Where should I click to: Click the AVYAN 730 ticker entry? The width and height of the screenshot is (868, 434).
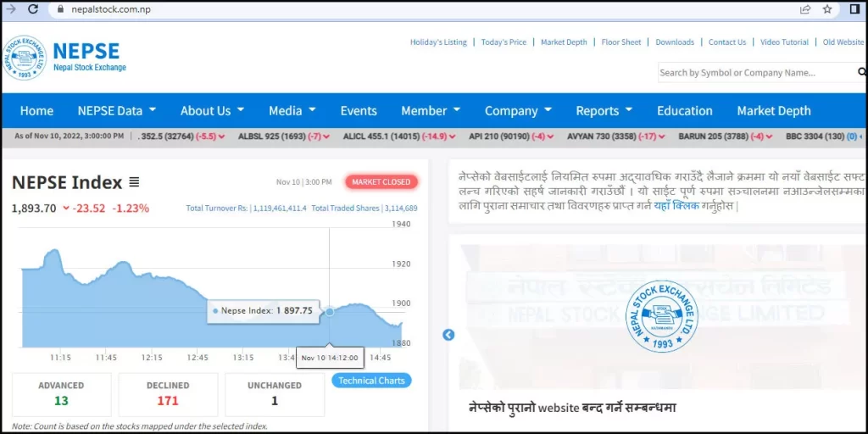coord(616,136)
